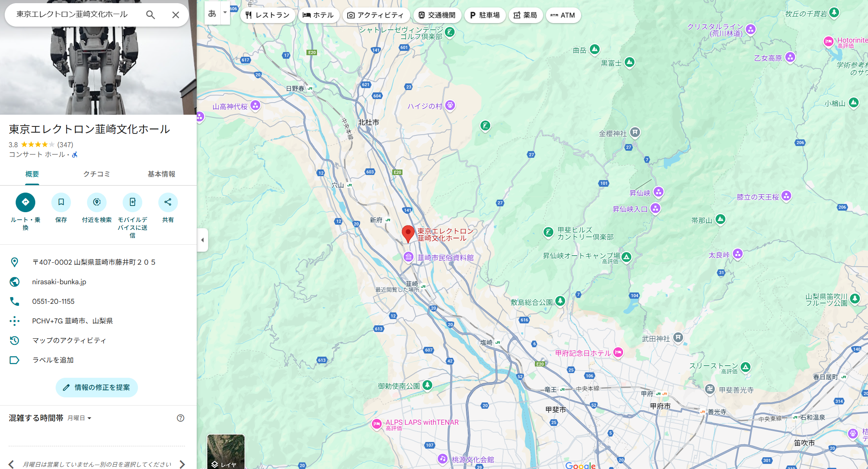Open the 月曜日 day dropdown

pos(80,418)
